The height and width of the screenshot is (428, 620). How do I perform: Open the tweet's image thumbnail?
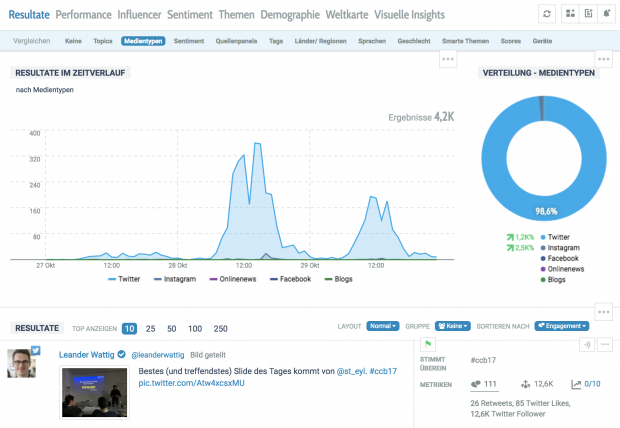95,392
